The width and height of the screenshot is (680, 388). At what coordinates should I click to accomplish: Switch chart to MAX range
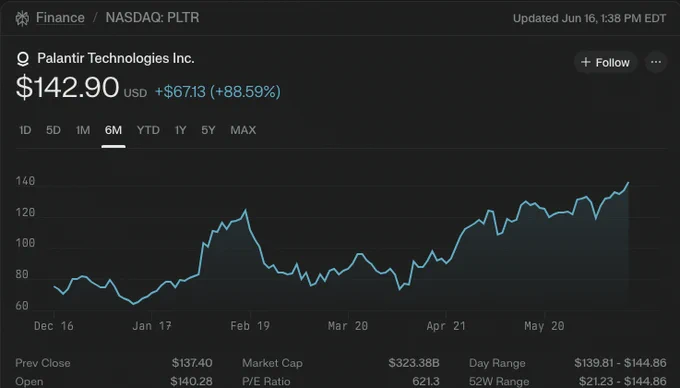(x=243, y=130)
